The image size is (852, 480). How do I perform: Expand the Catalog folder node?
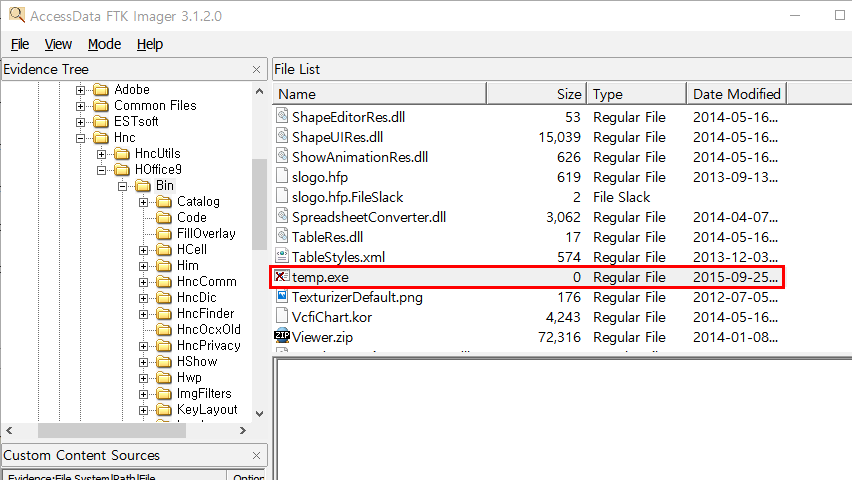143,202
